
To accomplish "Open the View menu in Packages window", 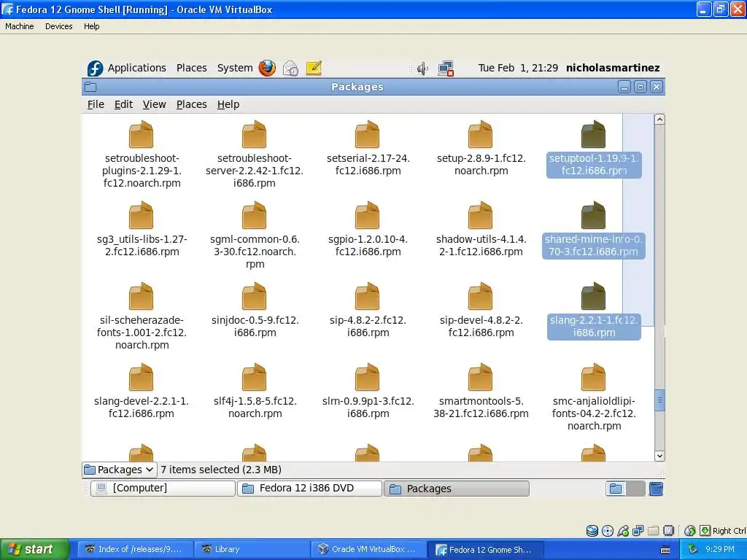I will click(x=155, y=104).
